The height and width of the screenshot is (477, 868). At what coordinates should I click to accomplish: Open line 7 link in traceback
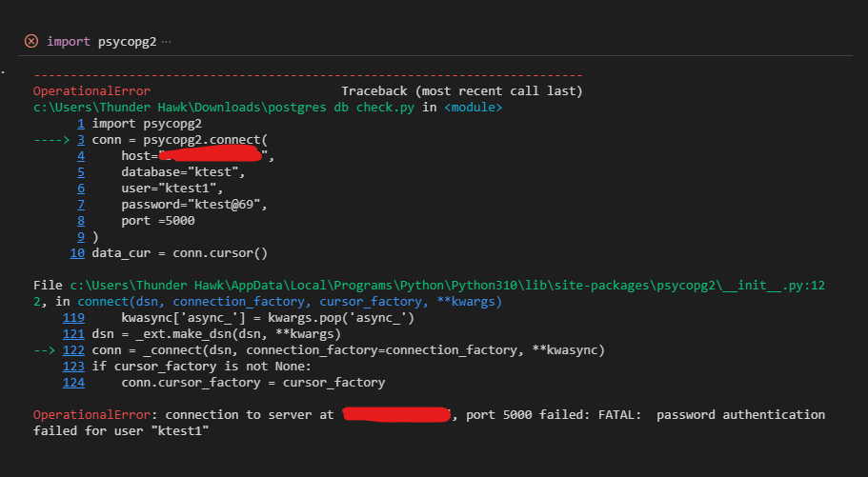pos(81,204)
